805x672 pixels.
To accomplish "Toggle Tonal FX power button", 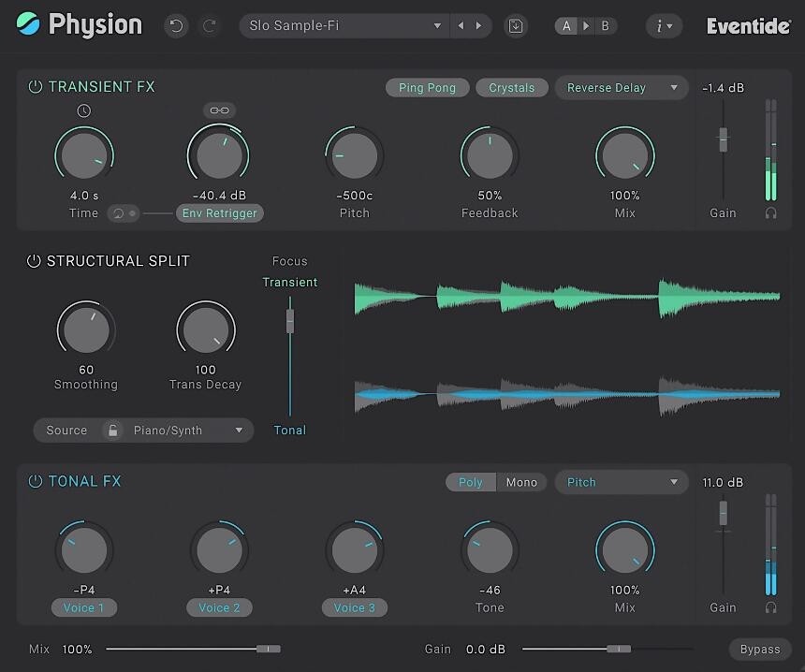I will point(35,481).
